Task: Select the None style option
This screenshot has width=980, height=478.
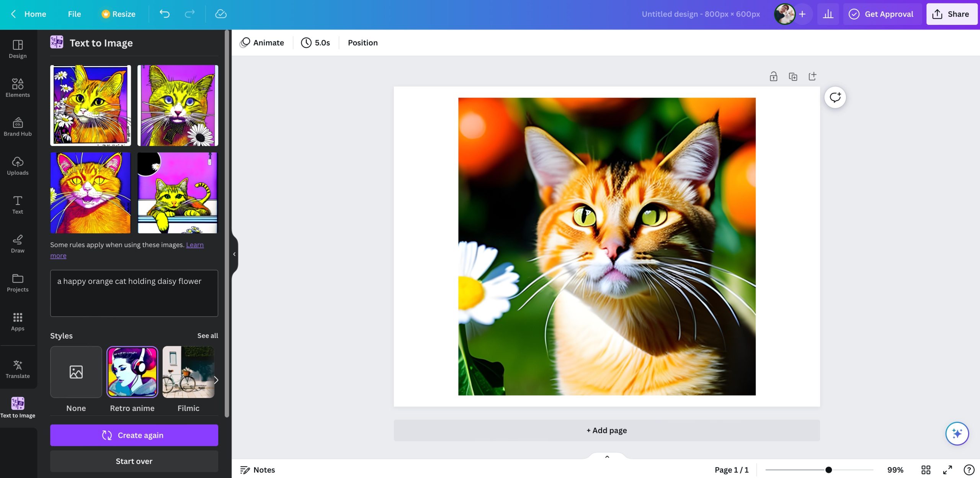Action: 76,372
